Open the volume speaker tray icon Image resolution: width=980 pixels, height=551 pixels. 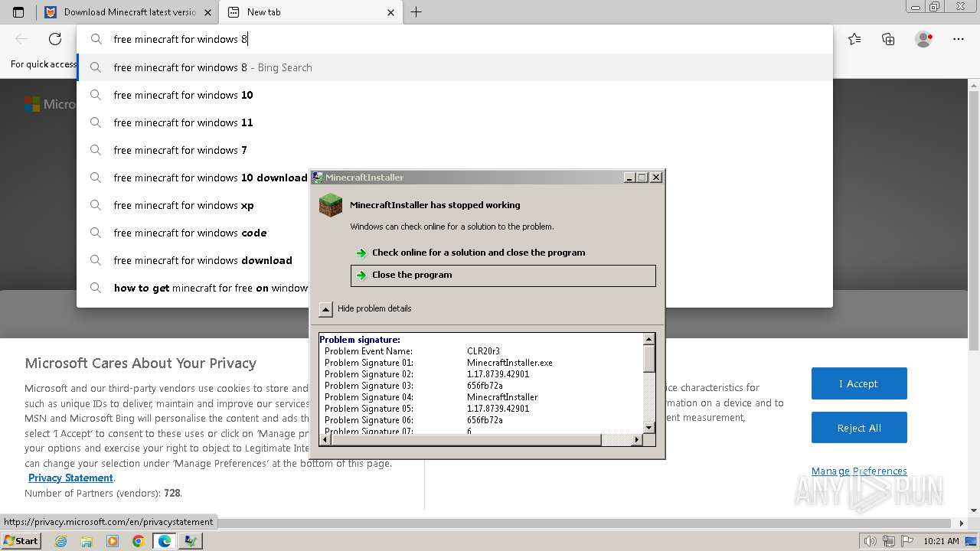point(871,541)
